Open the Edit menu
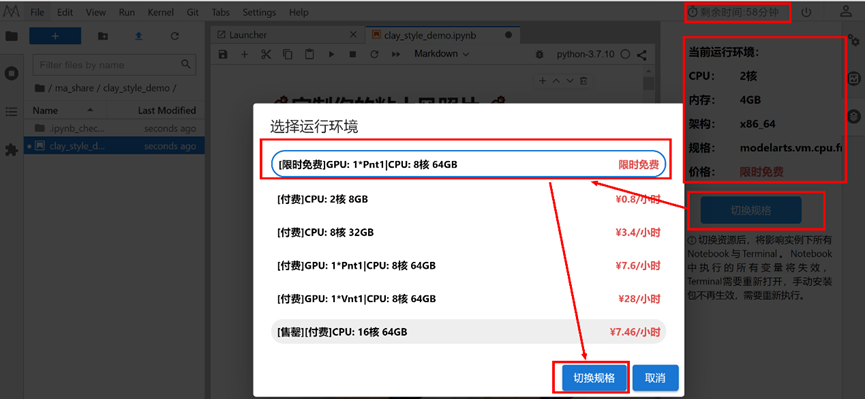This screenshot has width=865, height=399. [65, 12]
